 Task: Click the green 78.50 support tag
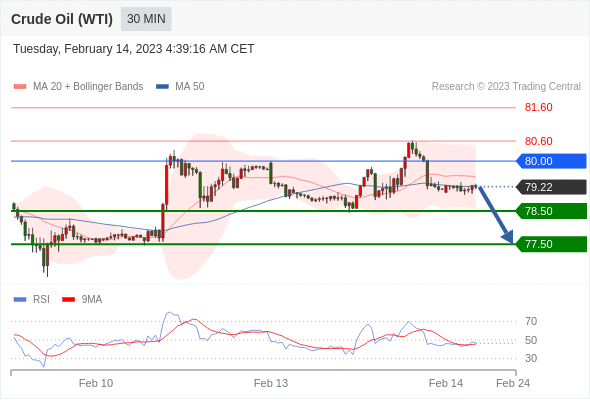(x=551, y=211)
